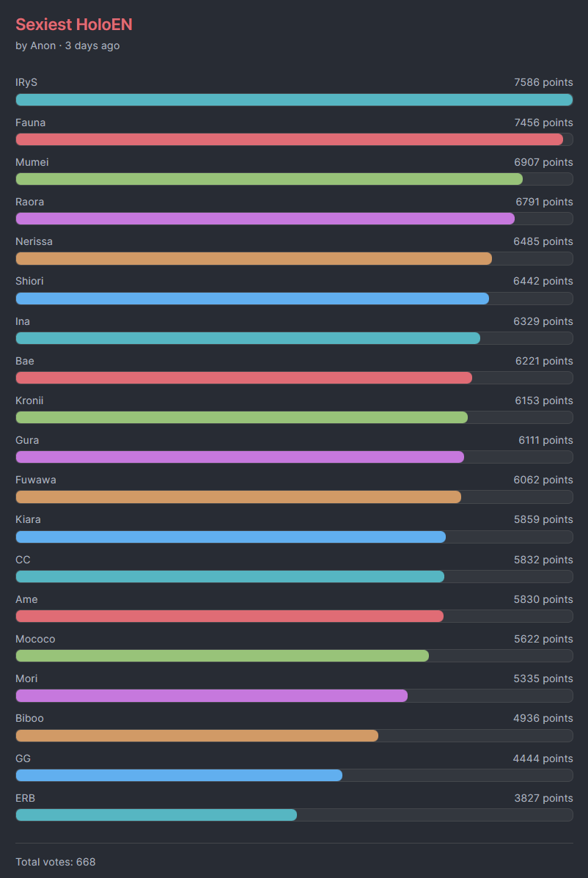Image resolution: width=588 pixels, height=878 pixels.
Task: Click the CC result bar
Action: (294, 577)
